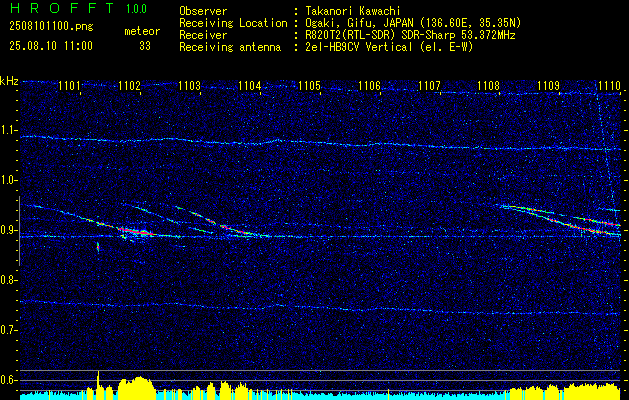Screen dimensions: 629x400
Task: Click frequency axis label 0.7
Action: 8,330
